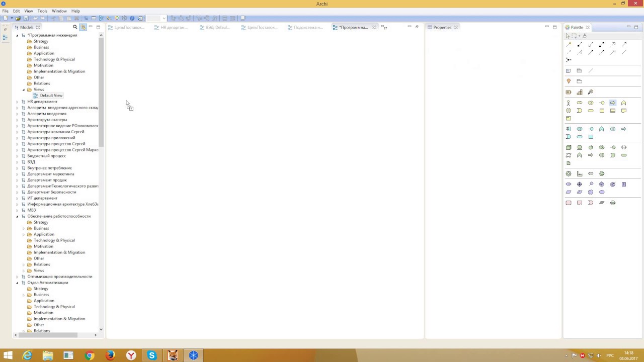Toggle the Properties view toolbar button
The image size is (644, 362).
click(94, 18)
